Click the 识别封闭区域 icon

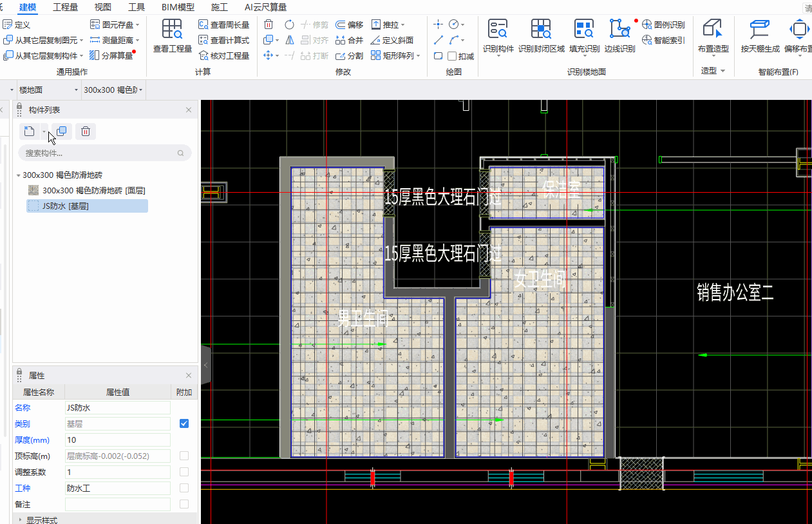(x=541, y=36)
